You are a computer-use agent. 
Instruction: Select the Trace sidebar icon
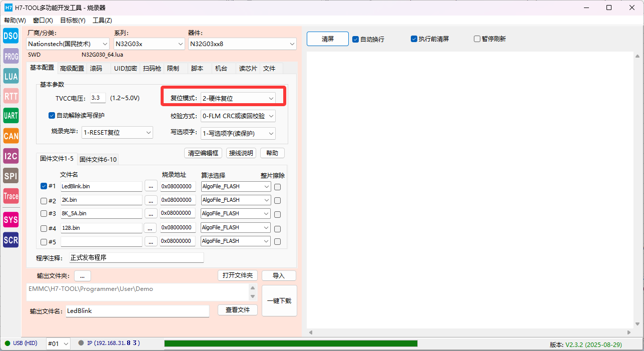pos(11,196)
